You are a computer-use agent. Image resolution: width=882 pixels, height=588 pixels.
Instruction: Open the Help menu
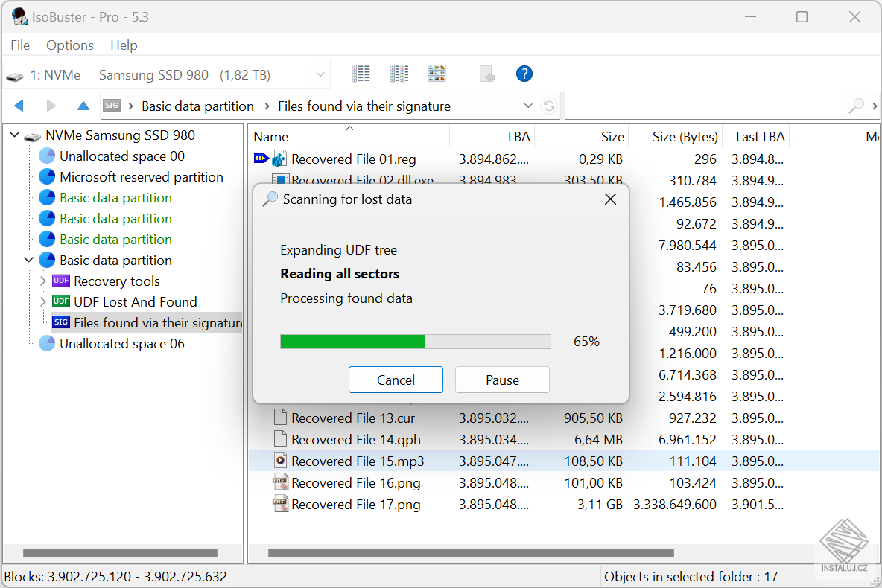pos(124,45)
